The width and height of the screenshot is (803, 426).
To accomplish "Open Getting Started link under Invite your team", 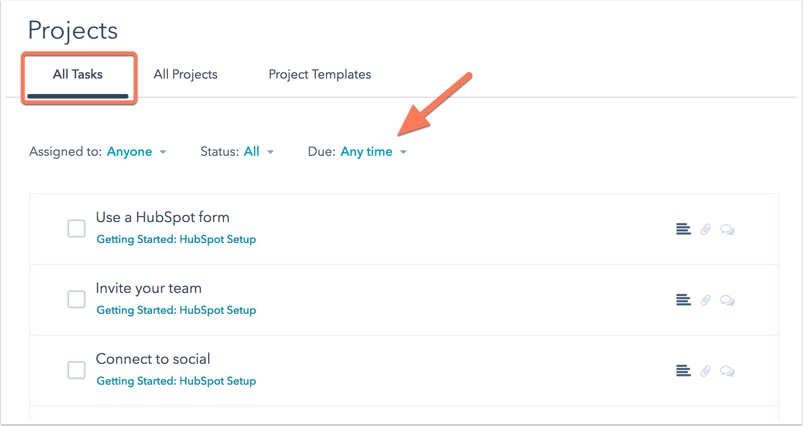I will pyautogui.click(x=176, y=310).
